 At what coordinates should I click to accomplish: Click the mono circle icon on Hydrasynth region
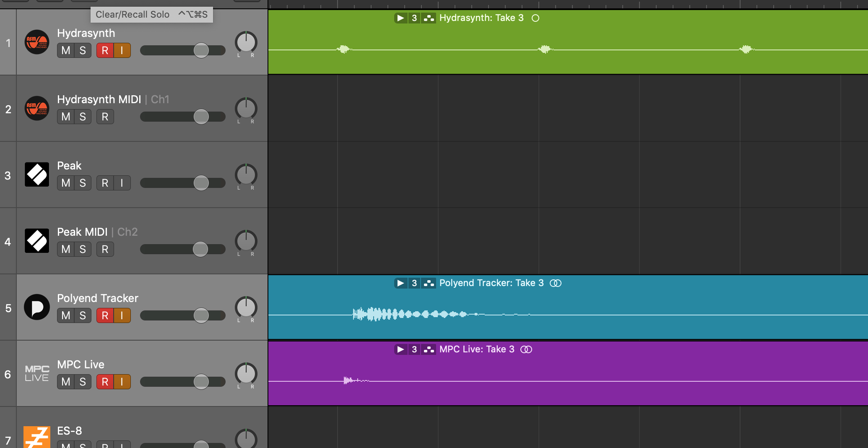535,18
